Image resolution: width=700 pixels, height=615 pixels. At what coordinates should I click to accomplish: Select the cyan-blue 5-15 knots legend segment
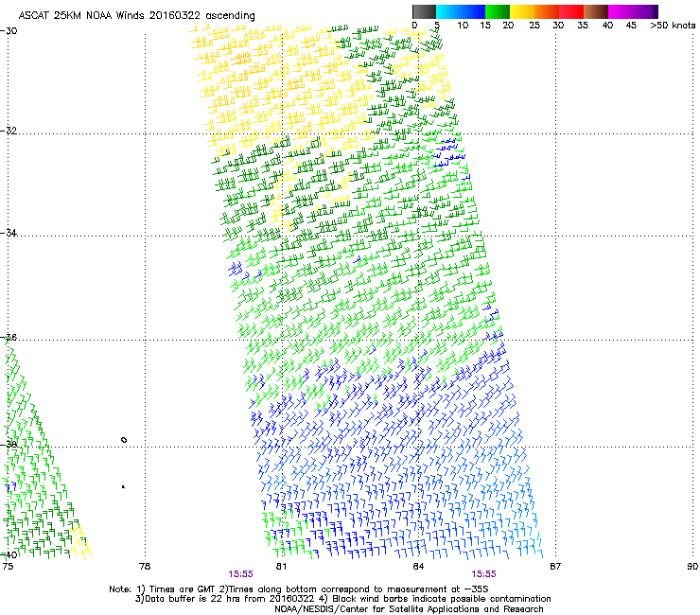click(461, 11)
